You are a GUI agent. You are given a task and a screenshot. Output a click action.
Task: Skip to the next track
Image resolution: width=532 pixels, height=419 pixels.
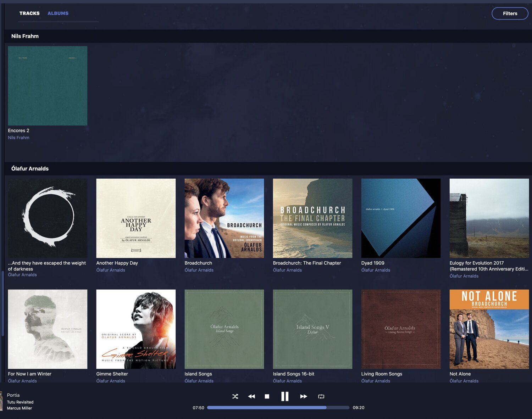pyautogui.click(x=304, y=396)
